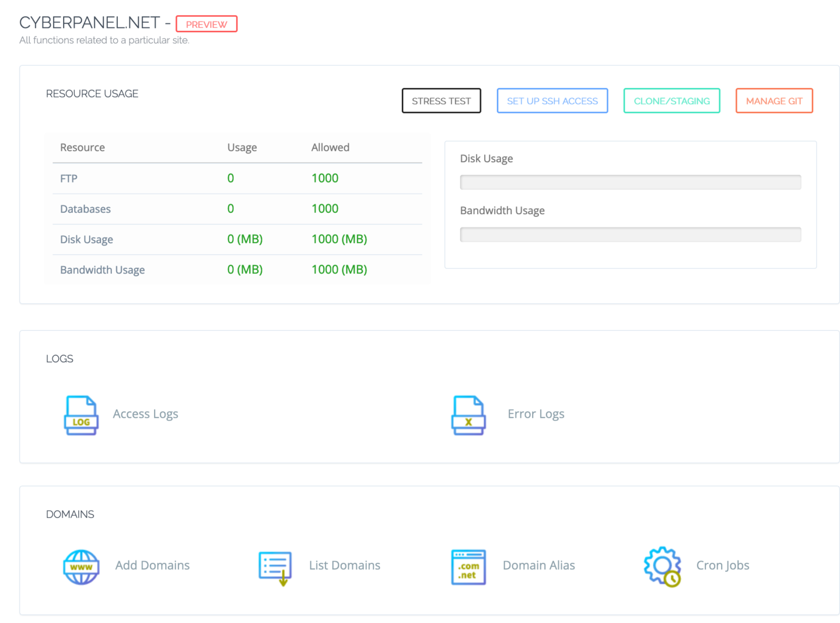The width and height of the screenshot is (840, 623).
Task: Open CLONE/STAGING options
Action: pos(671,100)
